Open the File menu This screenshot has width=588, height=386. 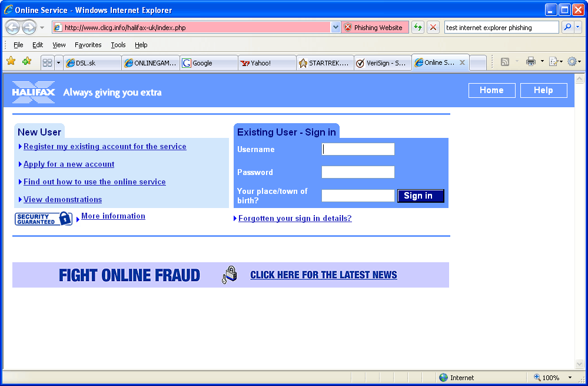coord(18,45)
